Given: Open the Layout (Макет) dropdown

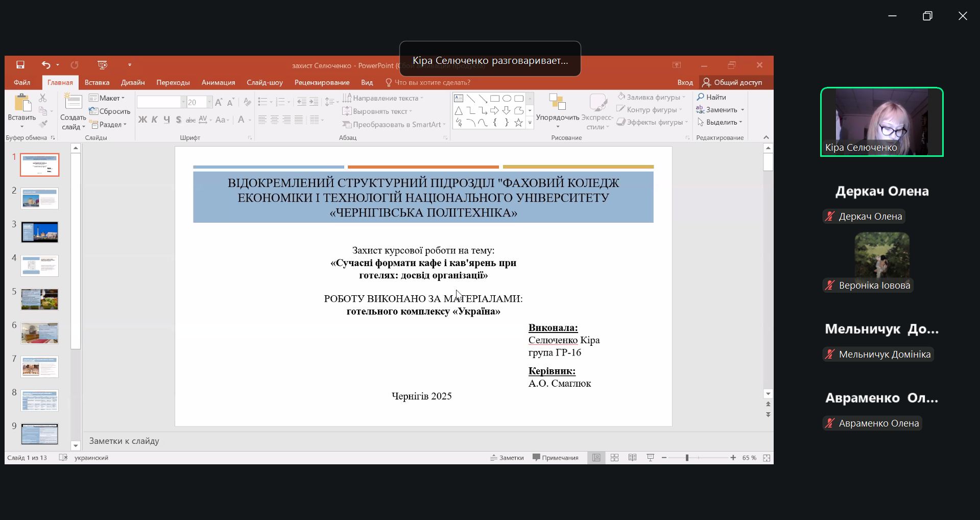Looking at the screenshot, I should click(x=107, y=98).
